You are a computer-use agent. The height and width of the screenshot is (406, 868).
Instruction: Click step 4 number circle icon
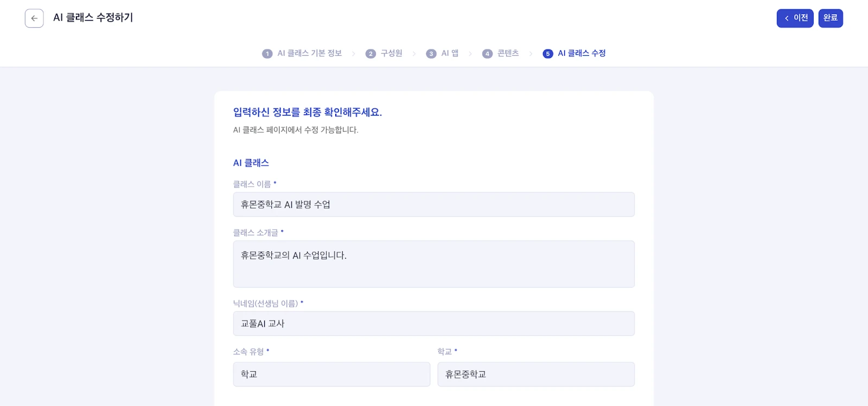click(x=487, y=54)
